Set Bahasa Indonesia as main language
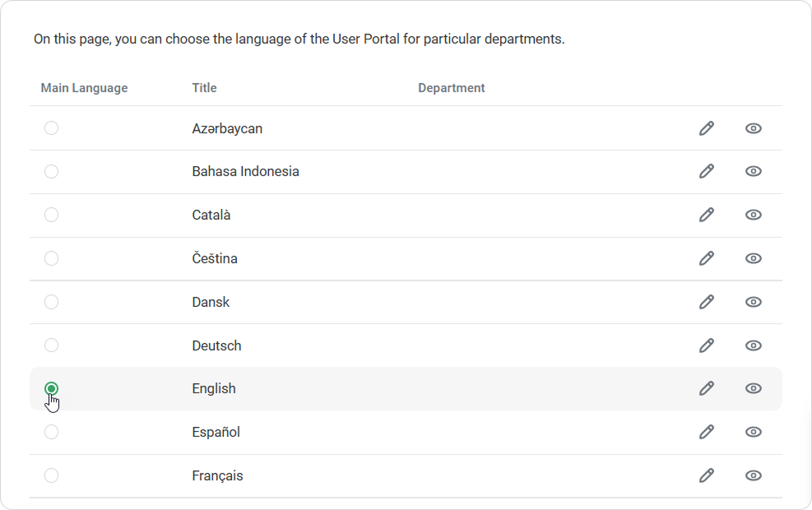The height and width of the screenshot is (510, 812). tap(51, 171)
